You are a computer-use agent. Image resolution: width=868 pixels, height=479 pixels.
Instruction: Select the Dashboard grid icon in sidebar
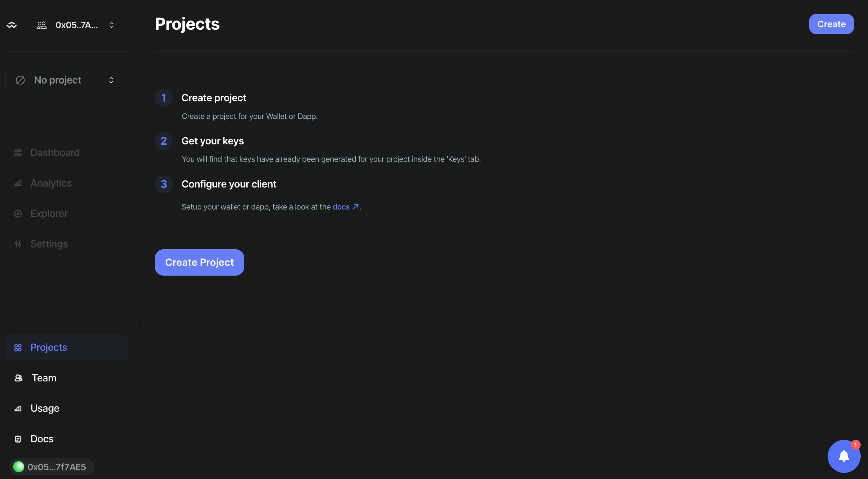(x=18, y=152)
